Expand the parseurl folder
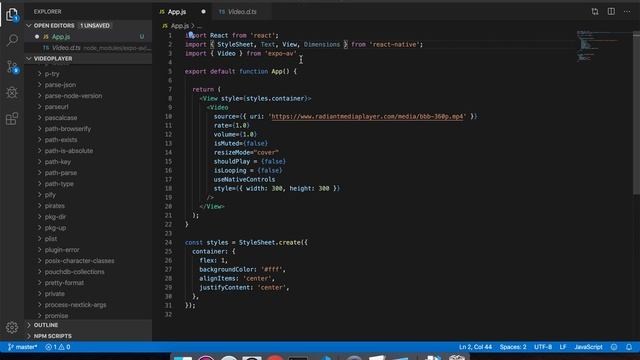Viewport: 640px width, 360px height. [x=88, y=107]
